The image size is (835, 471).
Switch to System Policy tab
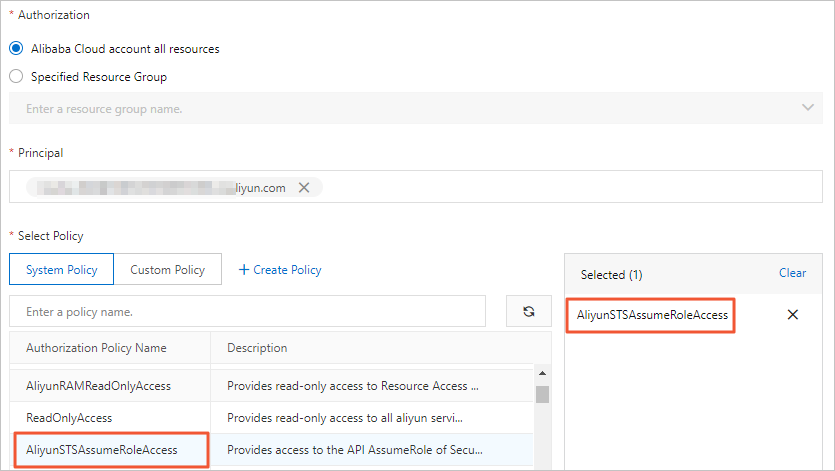(x=61, y=270)
